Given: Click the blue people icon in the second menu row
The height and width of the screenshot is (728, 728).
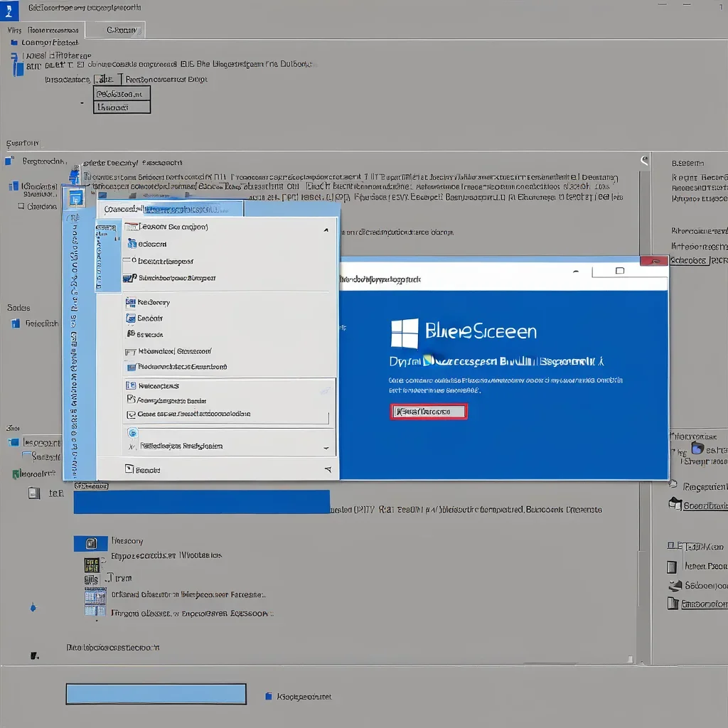Looking at the screenshot, I should tap(132, 244).
